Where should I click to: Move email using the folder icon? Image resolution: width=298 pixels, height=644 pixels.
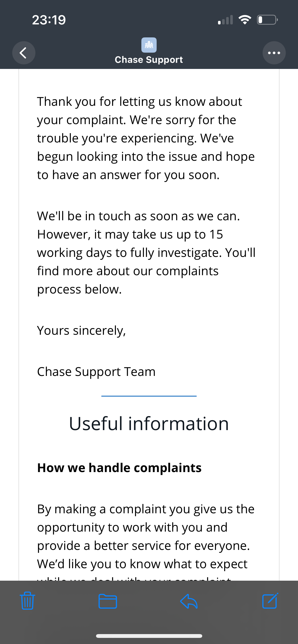(108, 601)
